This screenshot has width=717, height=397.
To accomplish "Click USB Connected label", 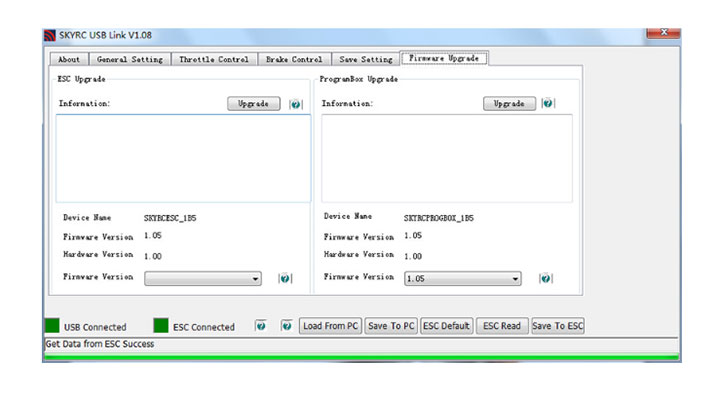I will point(95,327).
